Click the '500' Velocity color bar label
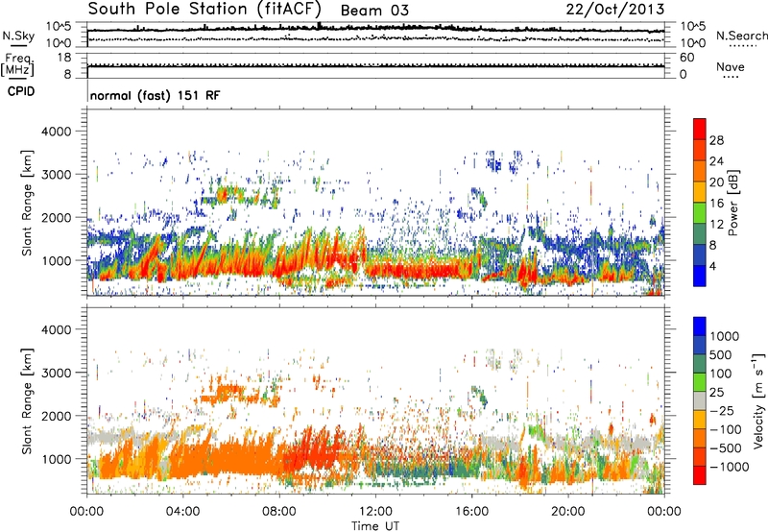This screenshot has width=768, height=532. 721,354
